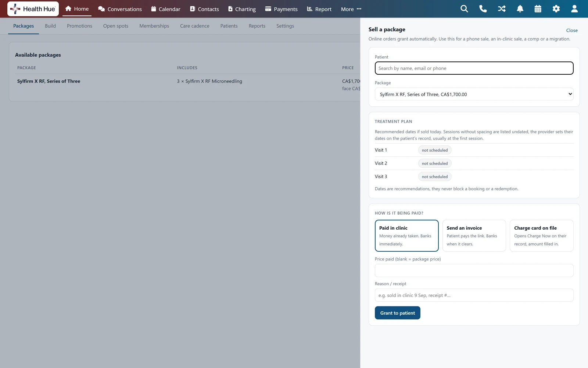Select Charge card on file option

[x=542, y=236]
